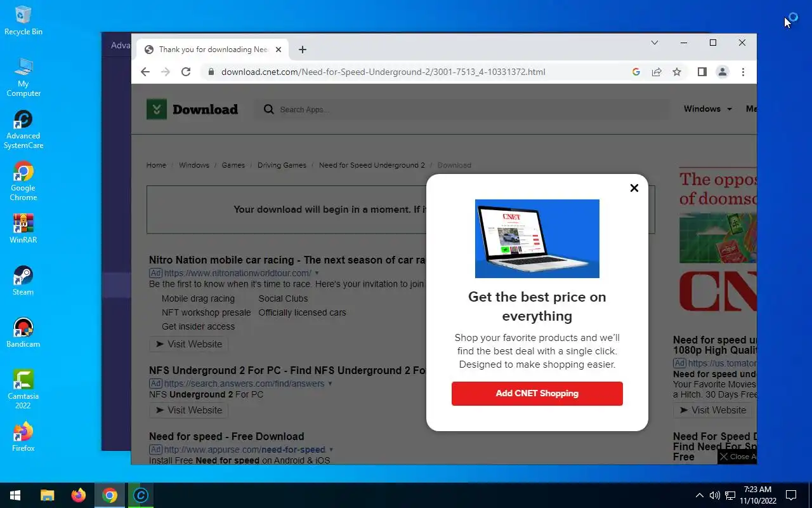
Task: Open the Driving Games breadcrumb link
Action: click(282, 165)
